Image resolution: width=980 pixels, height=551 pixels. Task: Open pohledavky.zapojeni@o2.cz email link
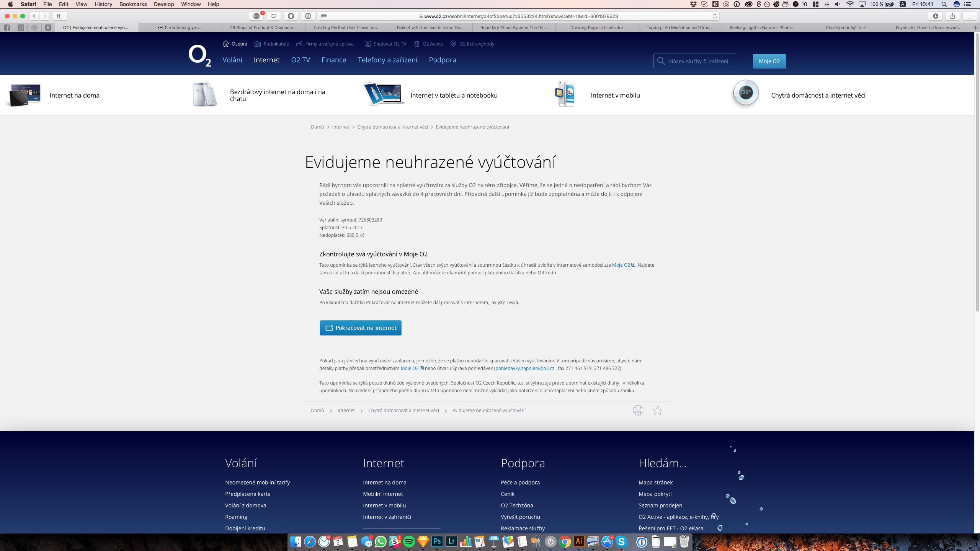pos(524,368)
